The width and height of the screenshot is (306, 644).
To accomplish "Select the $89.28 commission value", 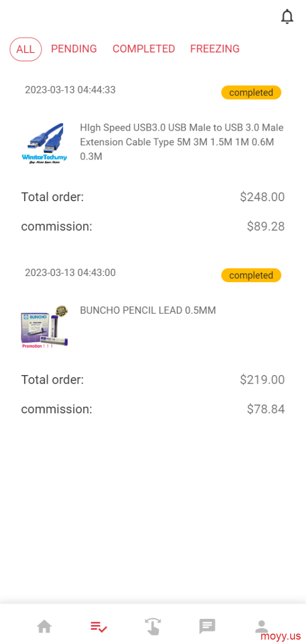I will pyautogui.click(x=265, y=226).
